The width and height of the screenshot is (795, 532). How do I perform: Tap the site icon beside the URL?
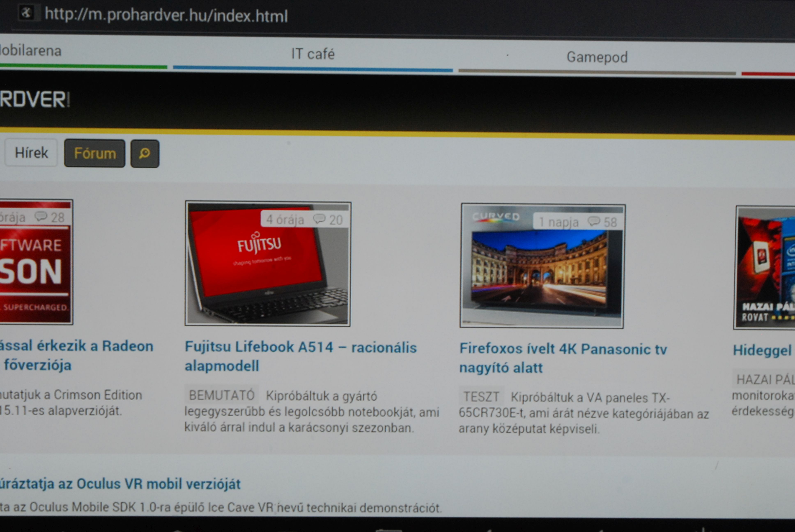pos(26,13)
